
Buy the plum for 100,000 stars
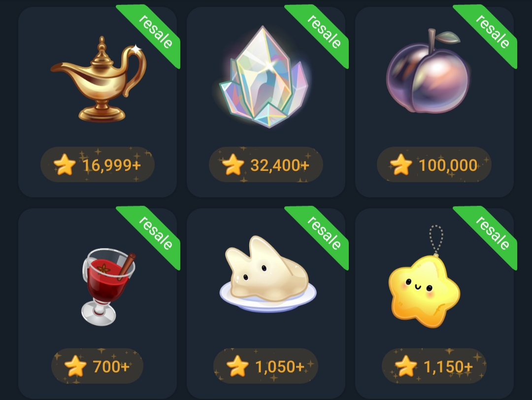click(434, 165)
